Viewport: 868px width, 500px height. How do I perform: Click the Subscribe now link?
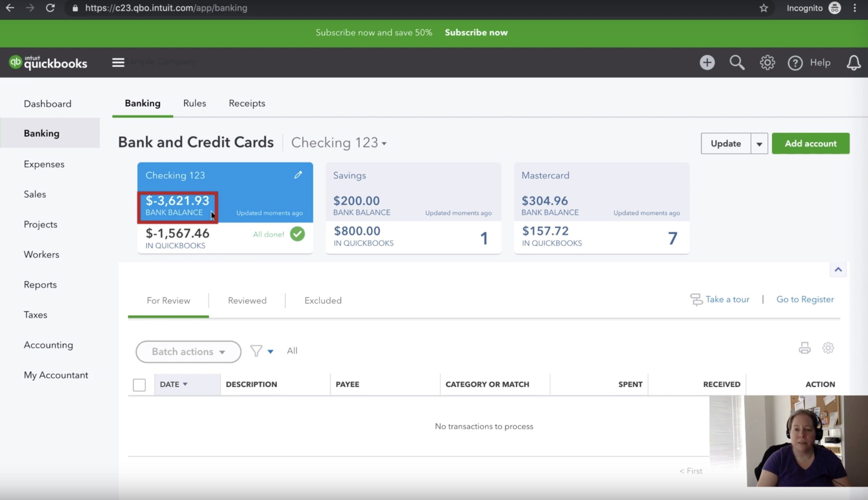point(476,33)
